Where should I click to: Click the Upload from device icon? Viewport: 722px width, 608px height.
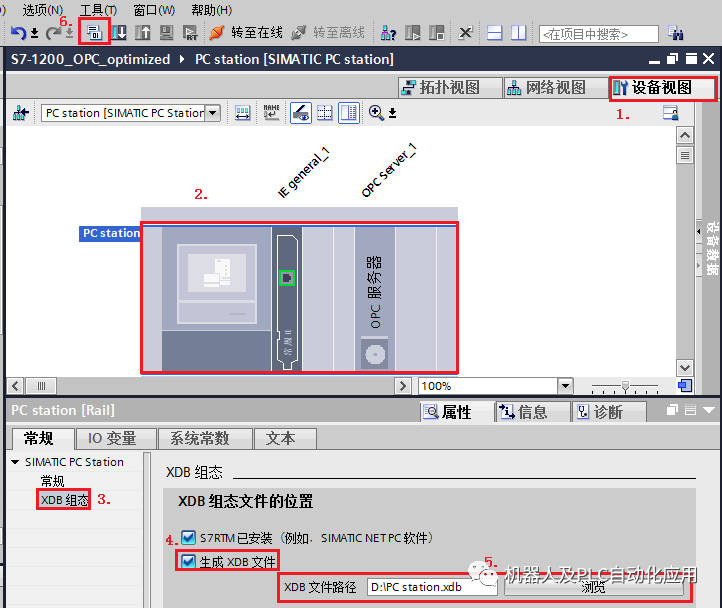(143, 33)
